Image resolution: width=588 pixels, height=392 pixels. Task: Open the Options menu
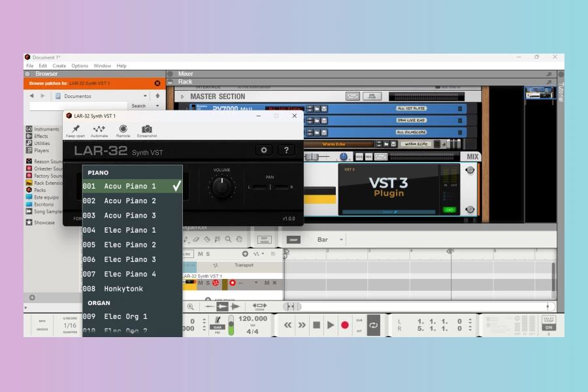coord(80,65)
